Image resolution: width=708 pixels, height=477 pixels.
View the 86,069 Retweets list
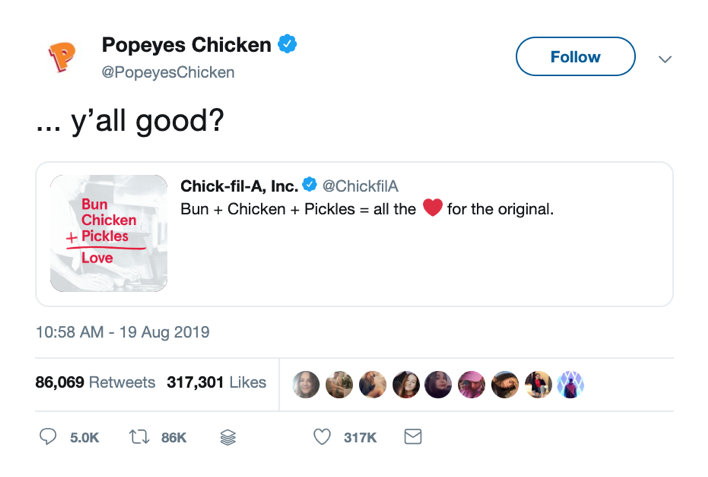tap(95, 382)
